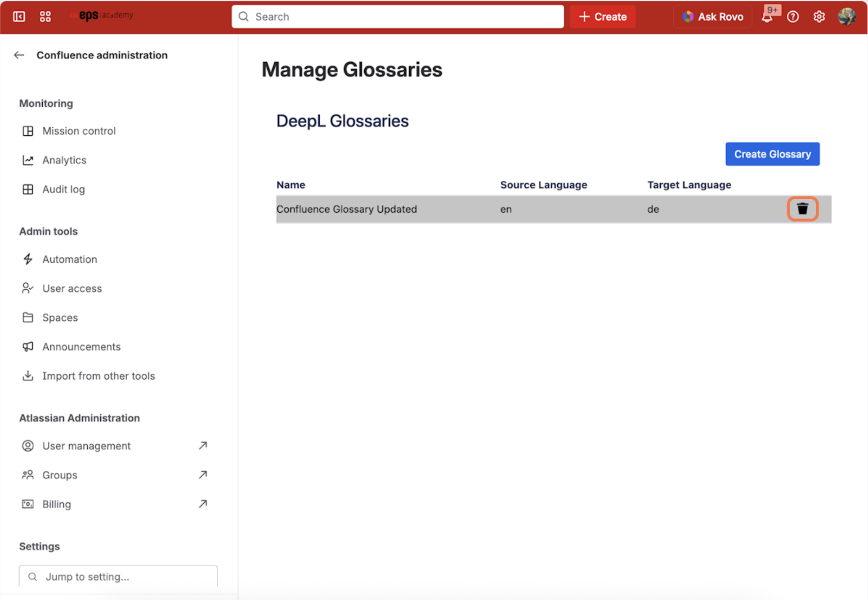Click the user profile avatar
Image resolution: width=868 pixels, height=600 pixels.
[846, 17]
